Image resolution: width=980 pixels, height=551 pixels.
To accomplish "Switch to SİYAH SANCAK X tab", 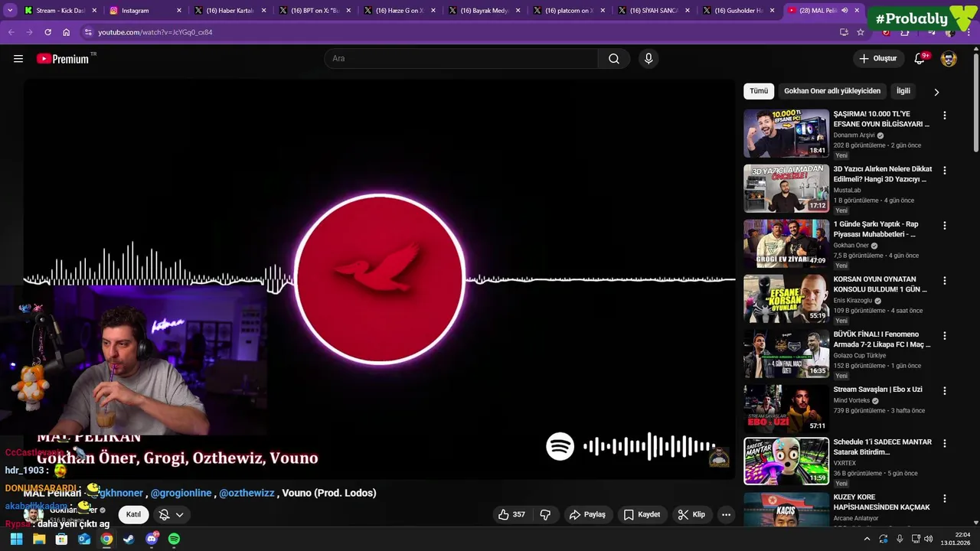I will (654, 11).
